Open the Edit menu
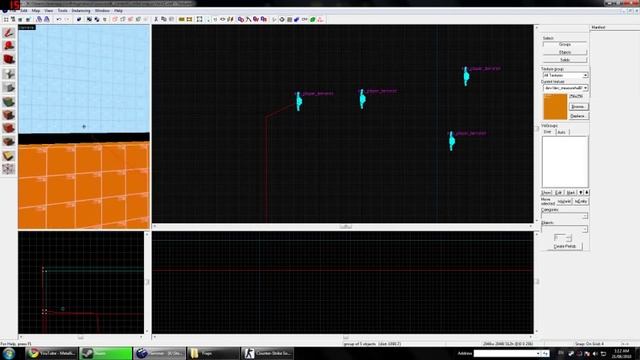Image resolution: width=640 pixels, height=360 pixels. point(24,11)
